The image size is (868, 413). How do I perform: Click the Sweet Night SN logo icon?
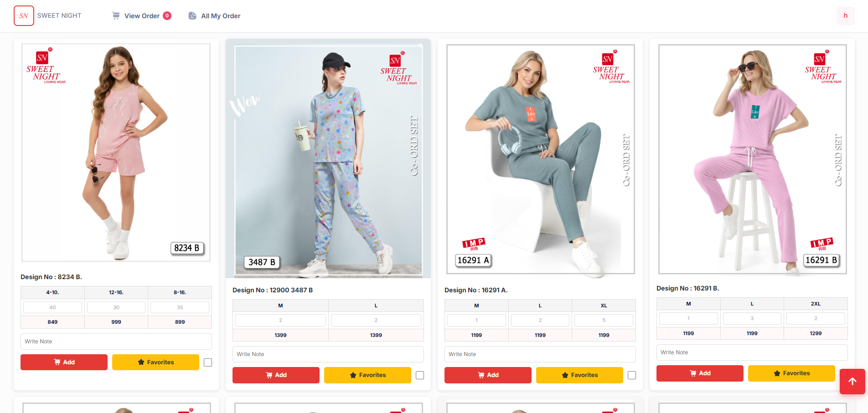click(x=24, y=16)
